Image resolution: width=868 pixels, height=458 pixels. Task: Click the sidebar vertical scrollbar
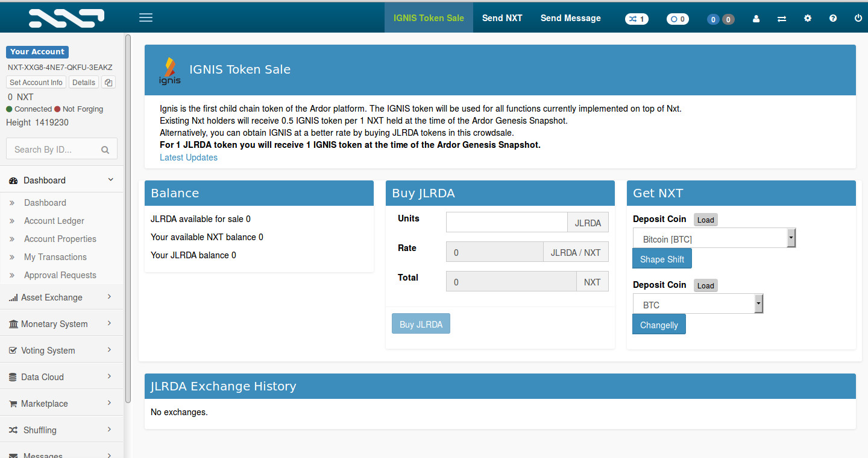pos(128,218)
